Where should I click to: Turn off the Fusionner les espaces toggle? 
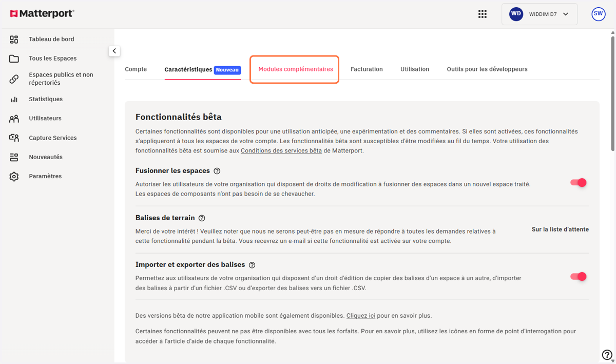(x=579, y=182)
